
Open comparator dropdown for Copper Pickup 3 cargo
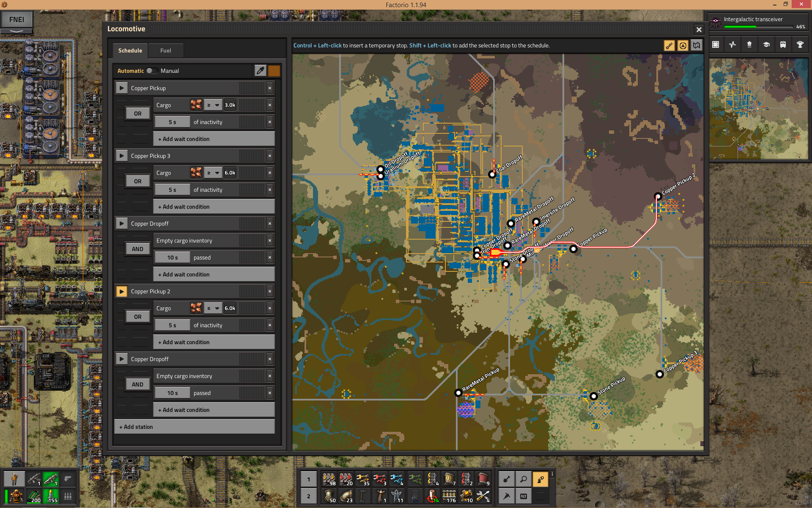coord(213,173)
